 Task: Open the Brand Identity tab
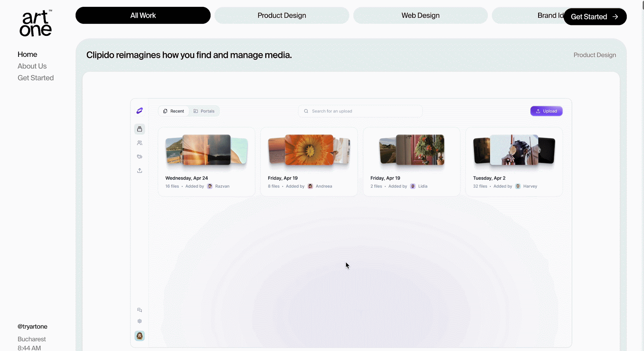(528, 15)
